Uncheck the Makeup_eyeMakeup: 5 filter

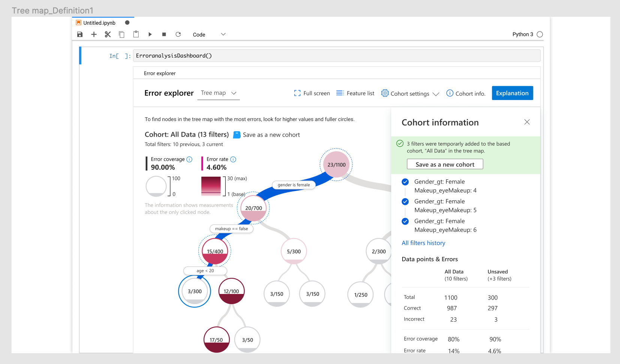point(405,201)
